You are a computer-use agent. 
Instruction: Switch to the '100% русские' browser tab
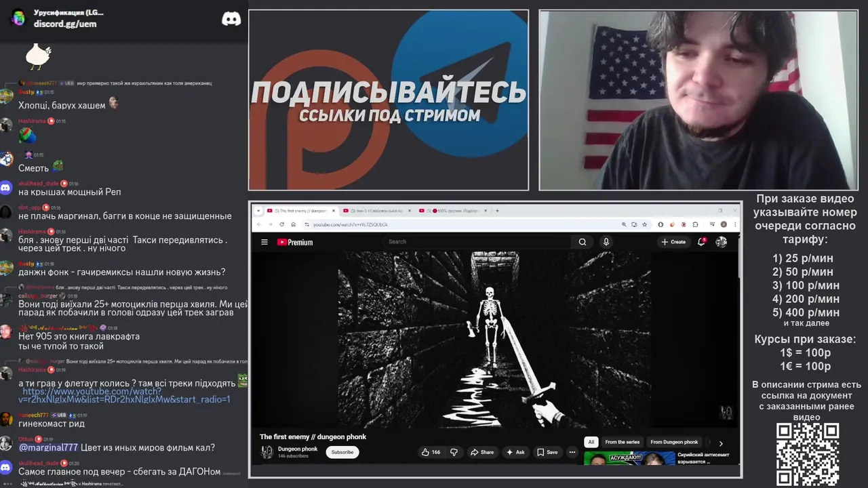pos(453,211)
